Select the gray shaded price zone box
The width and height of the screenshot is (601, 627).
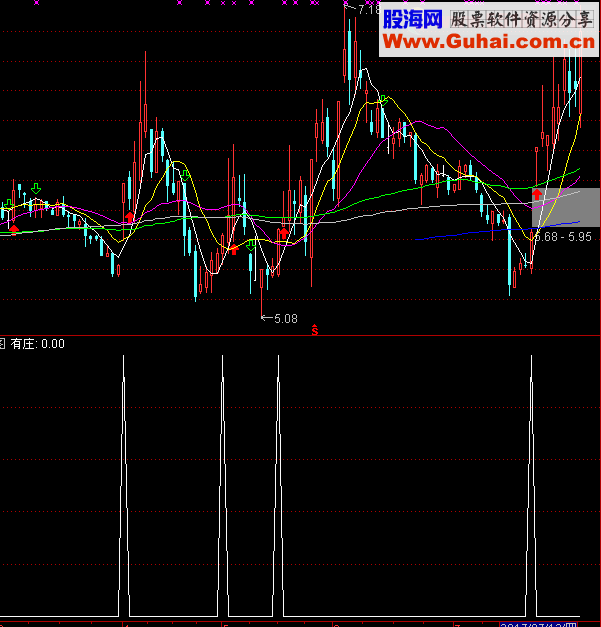pyautogui.click(x=566, y=208)
